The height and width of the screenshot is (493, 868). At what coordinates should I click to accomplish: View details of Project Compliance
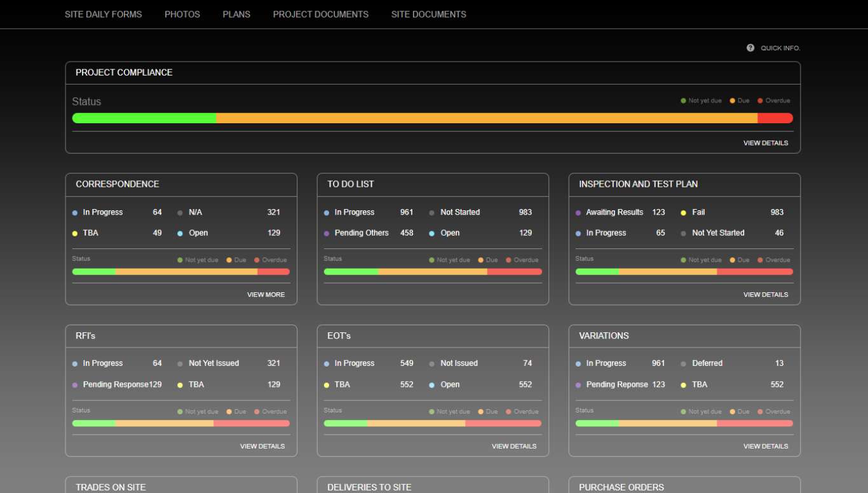pos(765,143)
